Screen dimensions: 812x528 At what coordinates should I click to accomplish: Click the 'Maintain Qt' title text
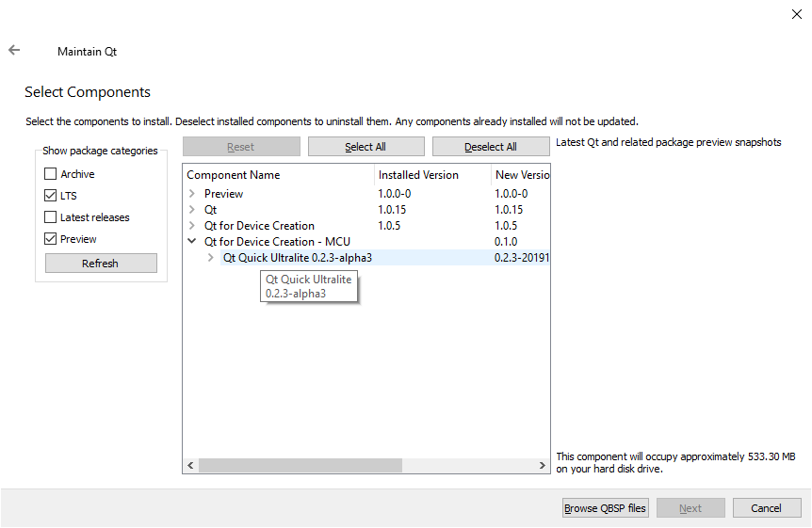pyautogui.click(x=87, y=52)
